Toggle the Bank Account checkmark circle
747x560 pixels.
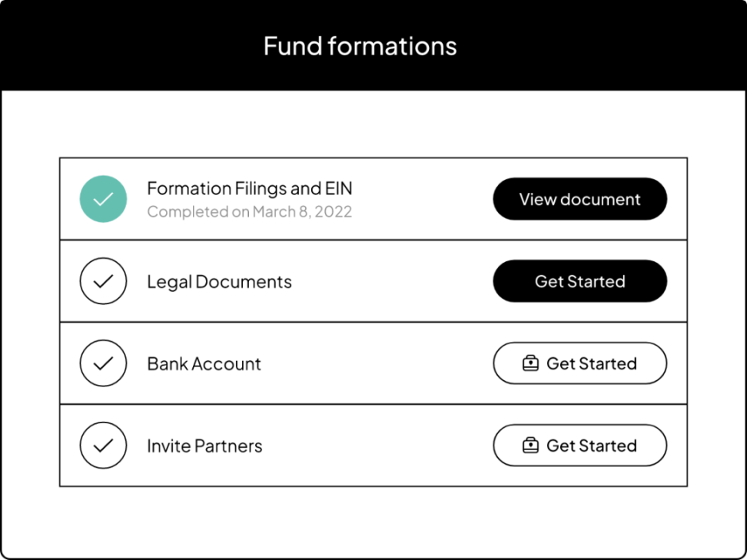[103, 363]
